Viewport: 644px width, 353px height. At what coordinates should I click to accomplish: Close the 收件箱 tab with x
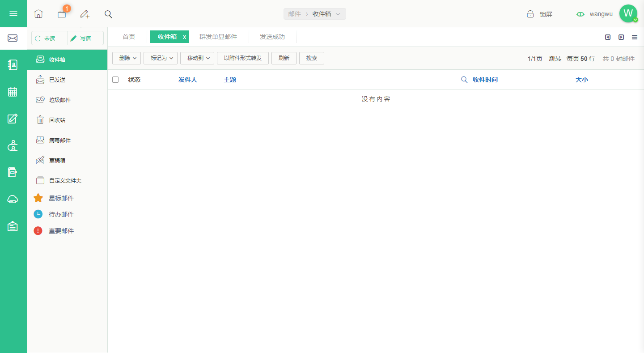[184, 37]
